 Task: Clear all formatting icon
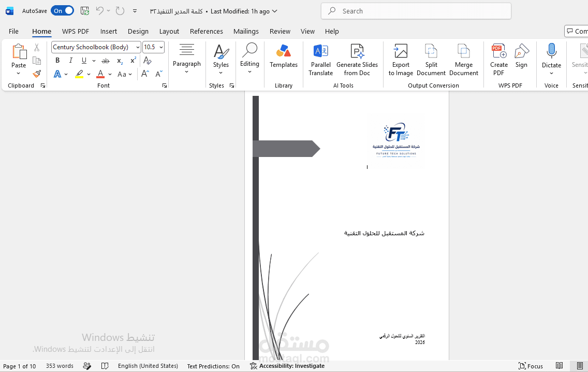coord(148,61)
